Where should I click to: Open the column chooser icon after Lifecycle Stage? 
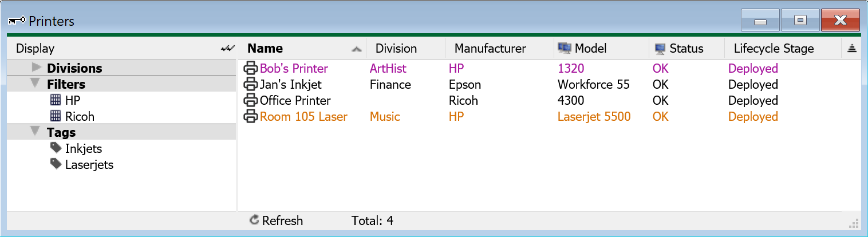(x=851, y=49)
